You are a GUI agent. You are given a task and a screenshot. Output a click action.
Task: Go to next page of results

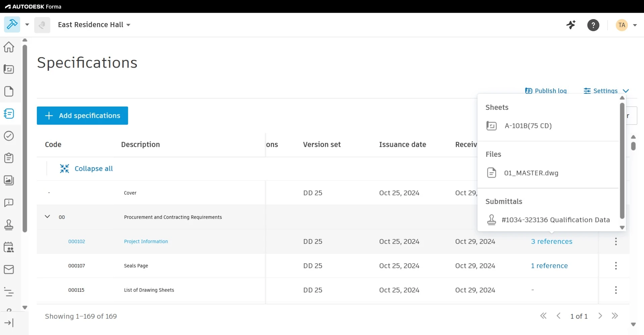coord(600,316)
